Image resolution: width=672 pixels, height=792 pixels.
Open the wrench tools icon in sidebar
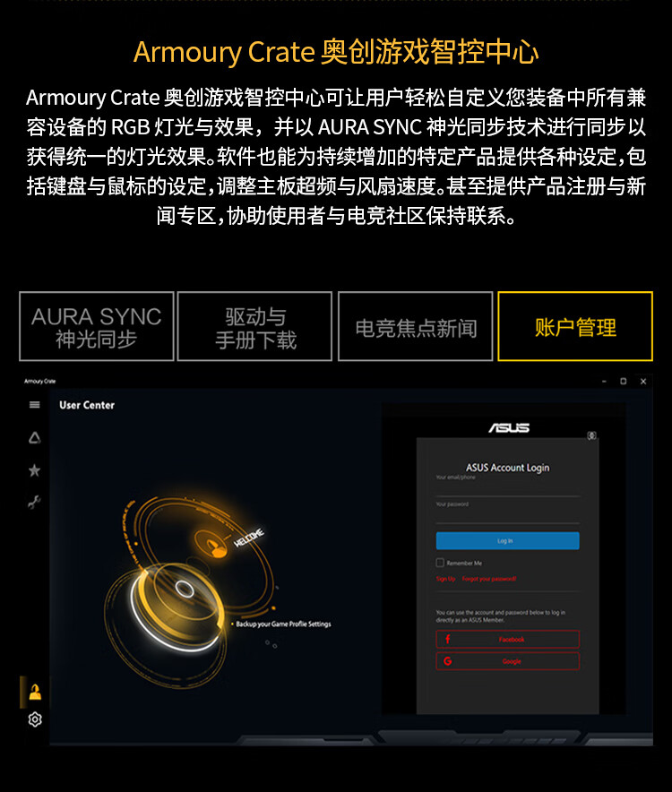(x=34, y=502)
